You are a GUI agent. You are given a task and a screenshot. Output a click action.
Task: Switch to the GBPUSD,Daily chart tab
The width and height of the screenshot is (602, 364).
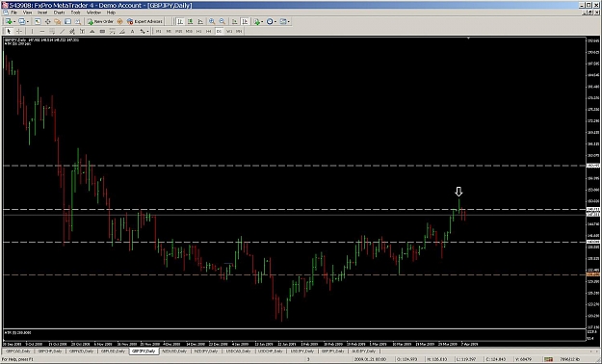(x=113, y=351)
